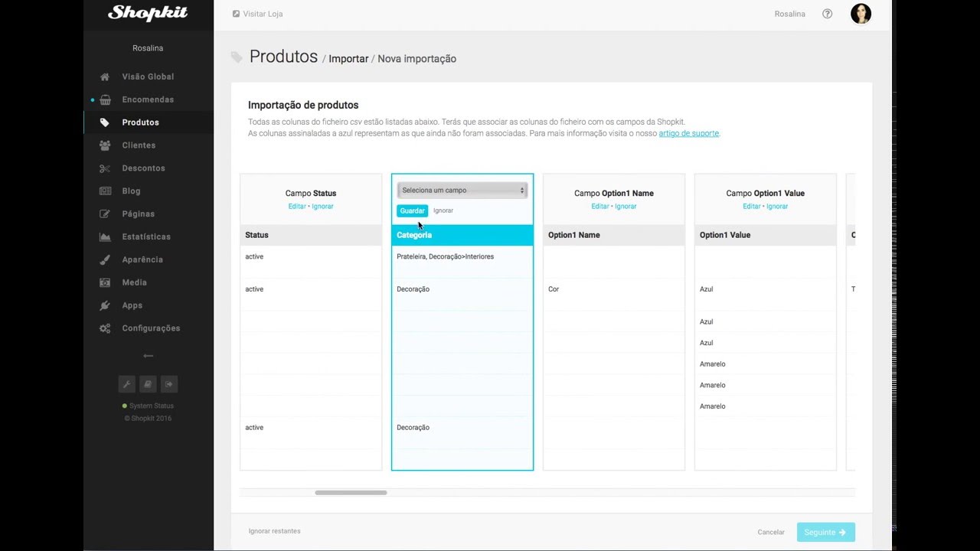Click the horizontal scrollbar thumb below columns
Screen dimensions: 980x551
click(351, 493)
